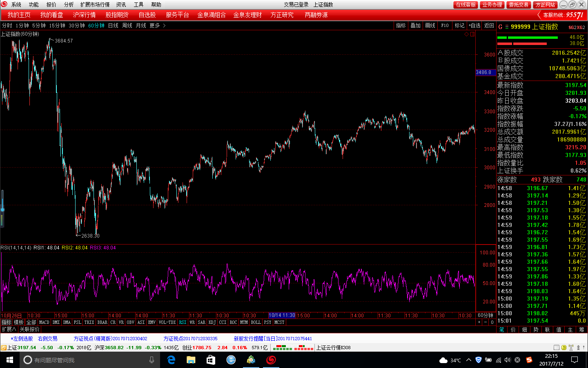Open the 扩展市场行情 menu
Viewport: 588px width, 368px height.
point(95,4)
